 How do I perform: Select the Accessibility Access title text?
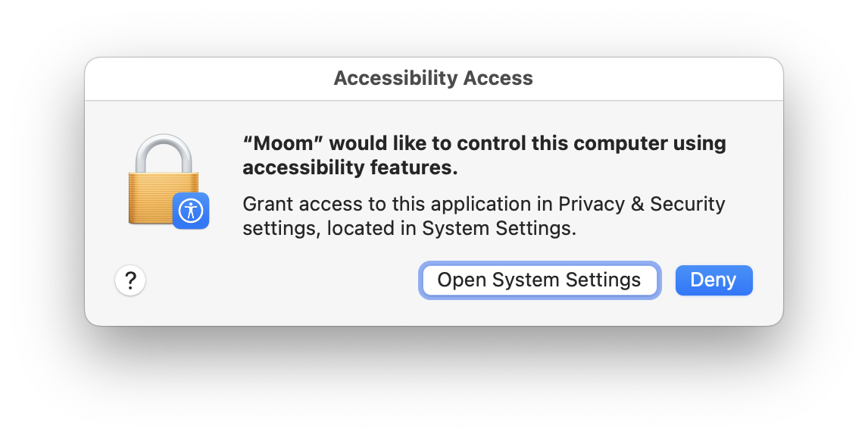433,77
